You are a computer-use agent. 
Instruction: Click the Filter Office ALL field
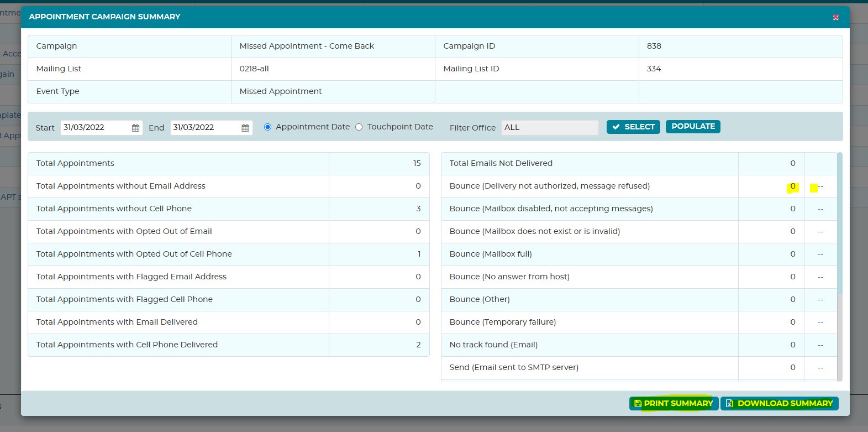550,128
